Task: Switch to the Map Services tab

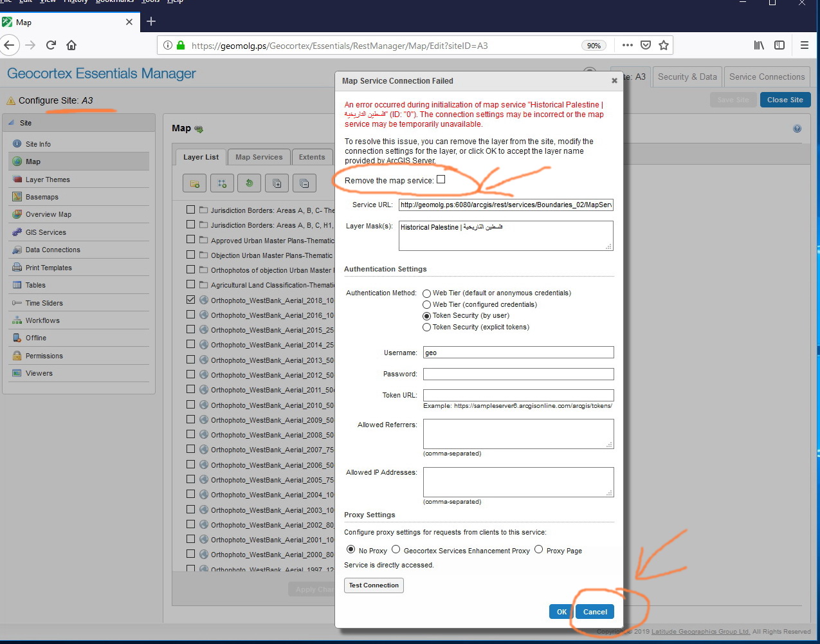Action: pos(259,157)
